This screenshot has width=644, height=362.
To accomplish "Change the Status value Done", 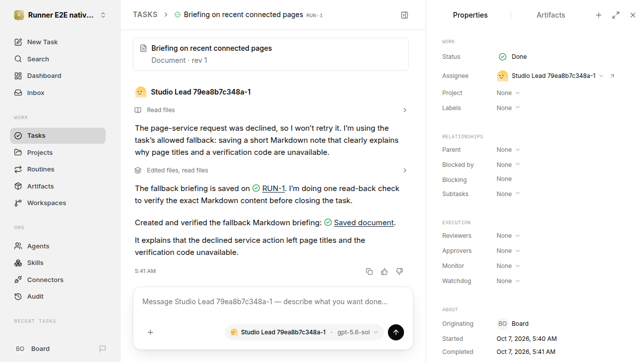I will click(x=513, y=57).
